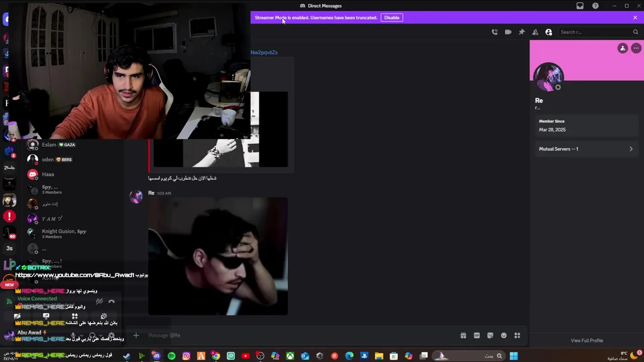Toggle noise suppression in voice panel

pos(99,302)
